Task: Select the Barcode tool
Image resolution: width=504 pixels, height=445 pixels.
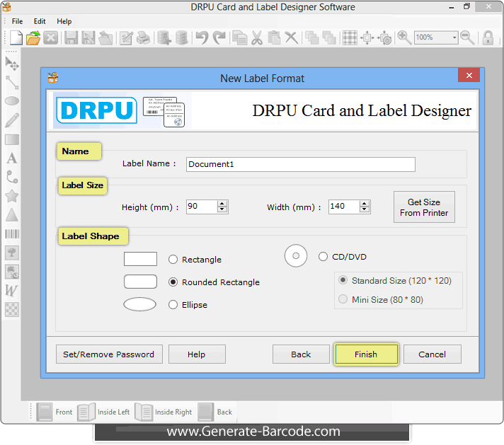Action: coord(12,234)
